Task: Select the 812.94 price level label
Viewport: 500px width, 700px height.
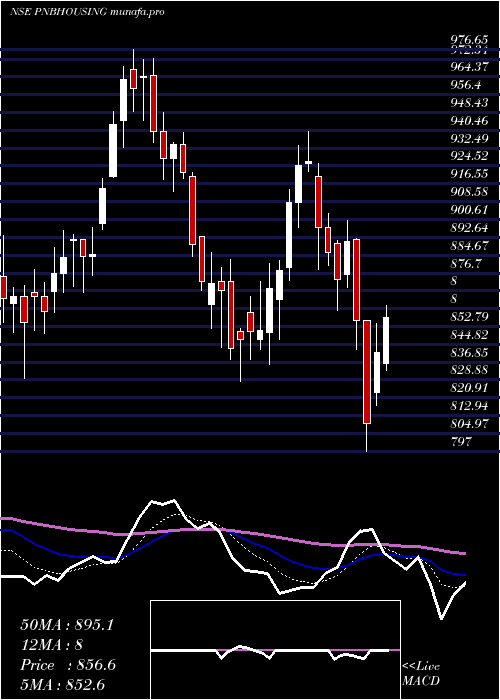Action: tap(469, 406)
